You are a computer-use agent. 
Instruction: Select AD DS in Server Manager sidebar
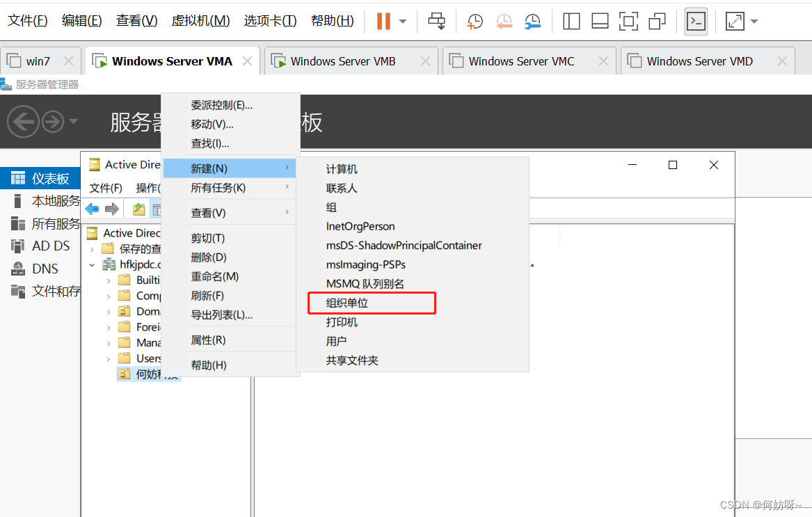tap(51, 246)
